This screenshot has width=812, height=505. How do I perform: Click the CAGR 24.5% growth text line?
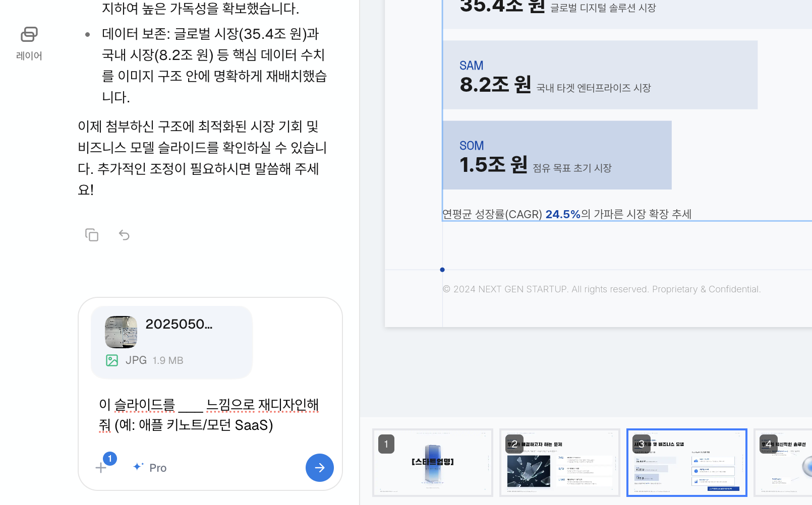click(567, 214)
